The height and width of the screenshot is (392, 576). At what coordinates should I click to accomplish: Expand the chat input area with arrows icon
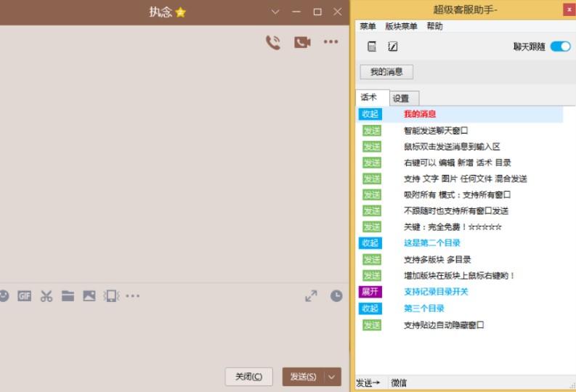(311, 295)
